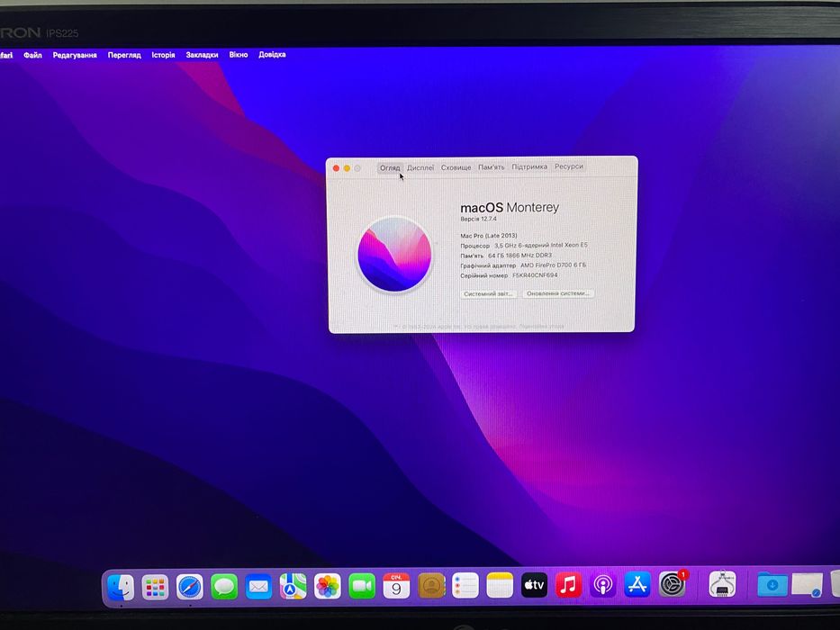This screenshot has height=630, width=840.
Task: Click the Оновлення системи button
Action: click(x=558, y=293)
